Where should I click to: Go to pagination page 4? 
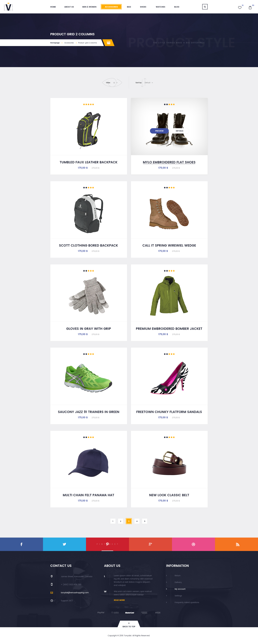point(137,521)
